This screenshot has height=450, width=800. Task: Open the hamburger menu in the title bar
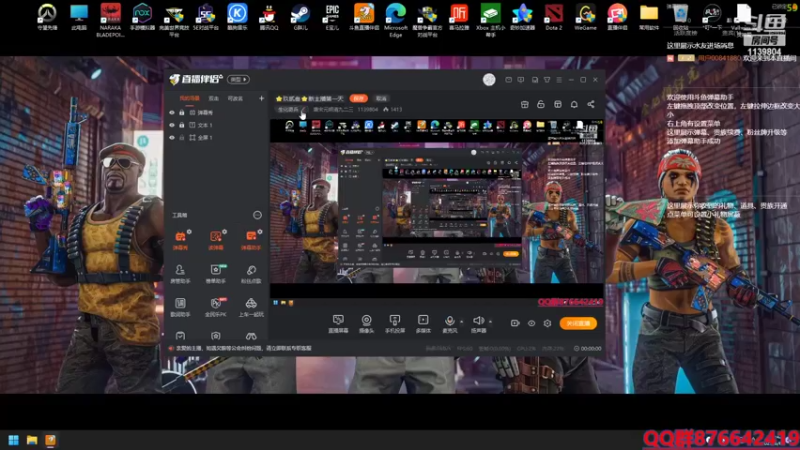(x=559, y=80)
